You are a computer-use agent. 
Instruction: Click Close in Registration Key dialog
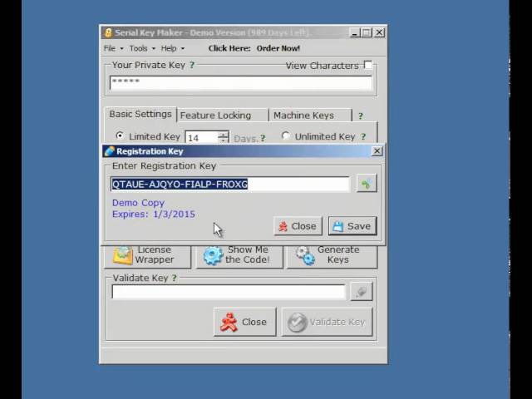(x=298, y=226)
